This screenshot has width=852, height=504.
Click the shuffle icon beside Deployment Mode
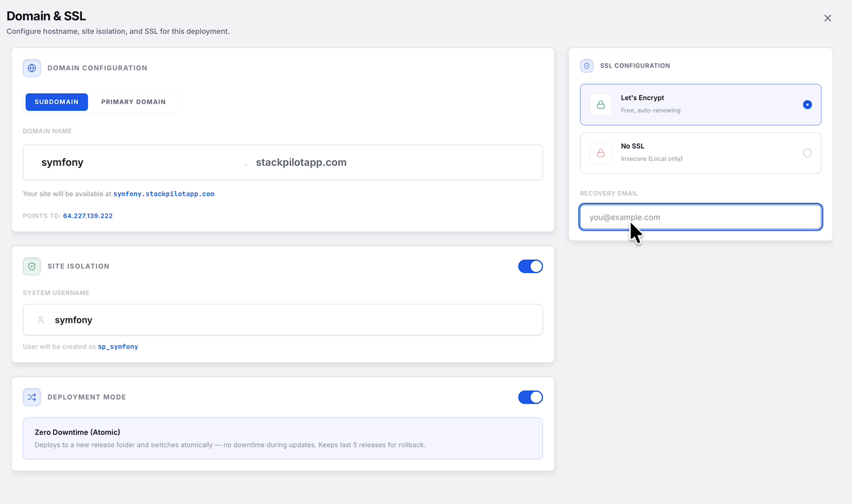tap(32, 397)
